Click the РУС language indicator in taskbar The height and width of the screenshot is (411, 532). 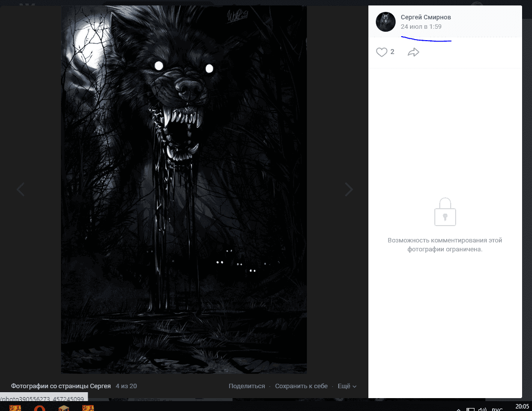pyautogui.click(x=497, y=409)
